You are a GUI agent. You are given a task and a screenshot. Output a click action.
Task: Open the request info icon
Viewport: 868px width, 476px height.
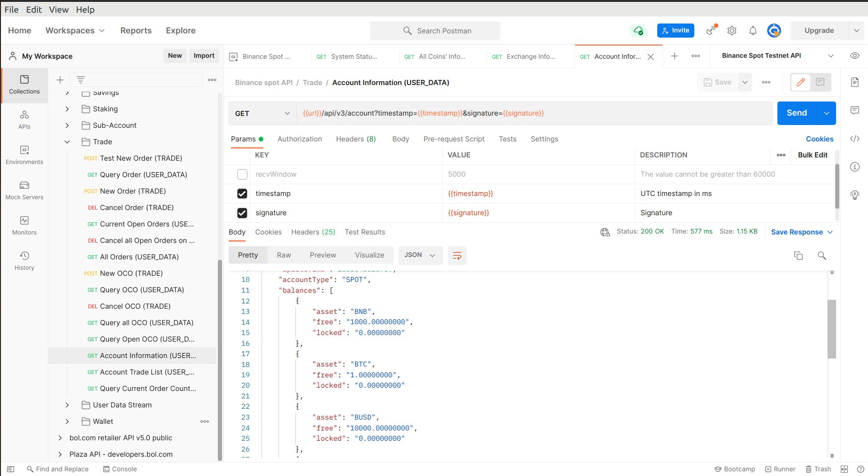click(x=855, y=167)
